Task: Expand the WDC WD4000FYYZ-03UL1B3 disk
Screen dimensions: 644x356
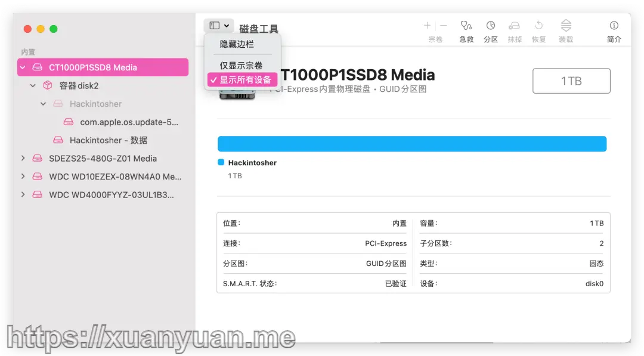Action: (23, 194)
